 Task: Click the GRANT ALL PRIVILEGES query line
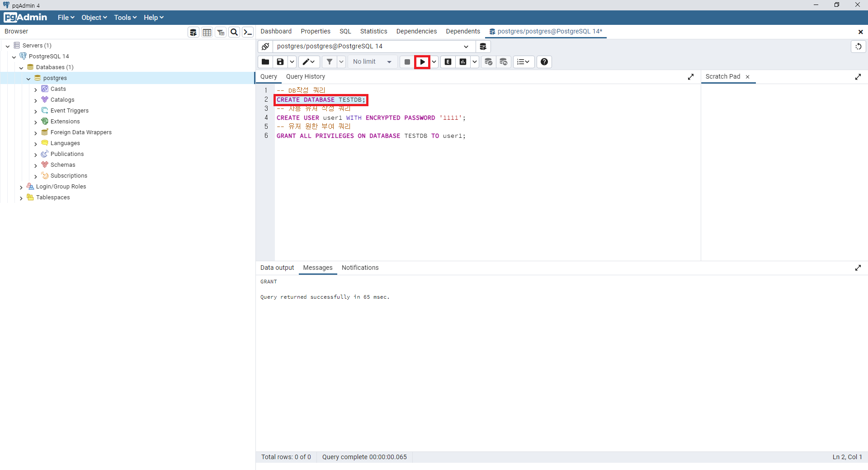(x=371, y=136)
